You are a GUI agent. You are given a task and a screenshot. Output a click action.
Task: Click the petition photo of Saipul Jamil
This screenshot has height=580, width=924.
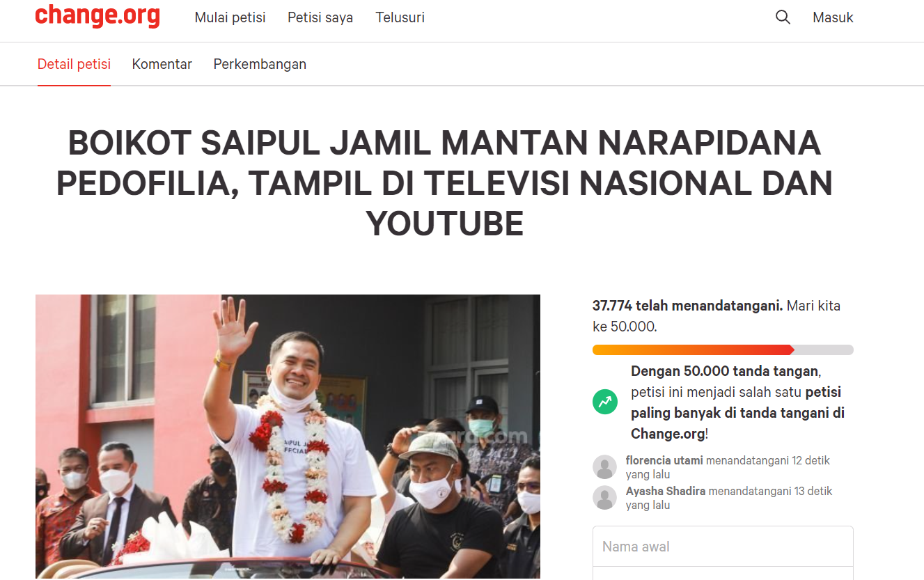pos(288,437)
